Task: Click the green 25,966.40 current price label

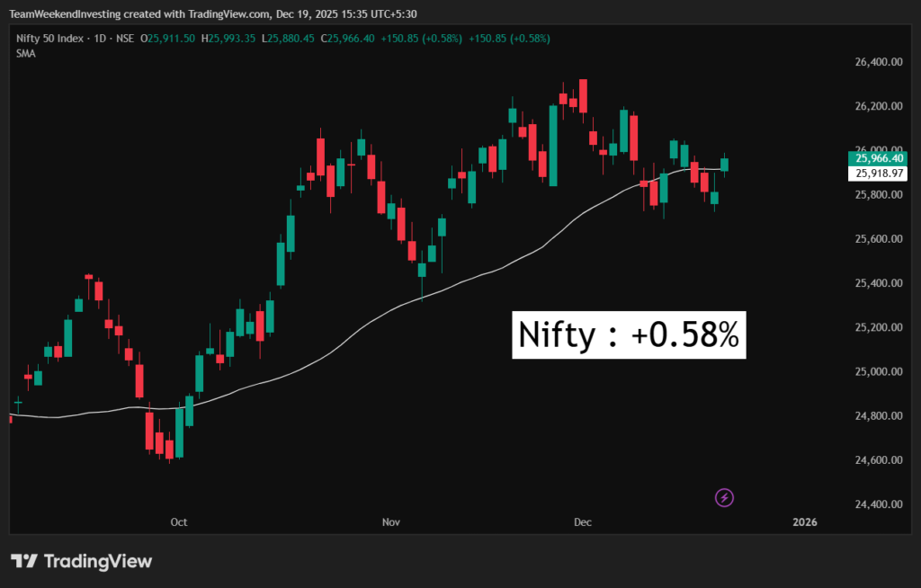Action: tap(880, 158)
